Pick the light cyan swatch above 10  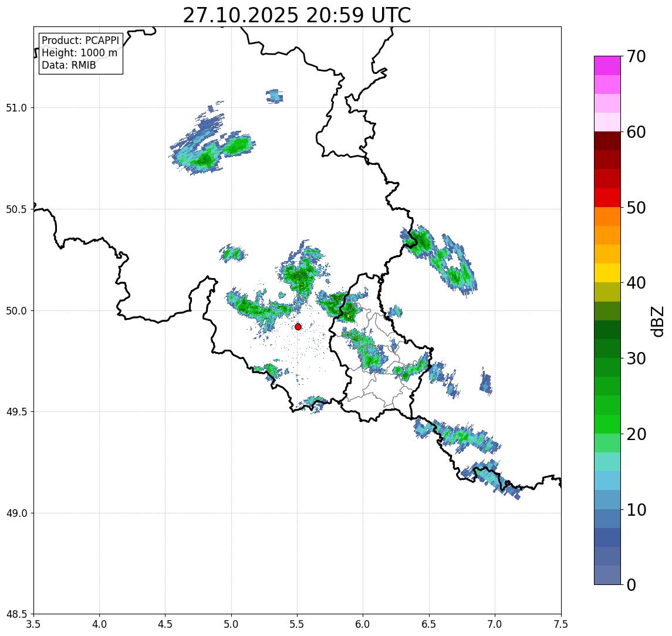pyautogui.click(x=607, y=481)
